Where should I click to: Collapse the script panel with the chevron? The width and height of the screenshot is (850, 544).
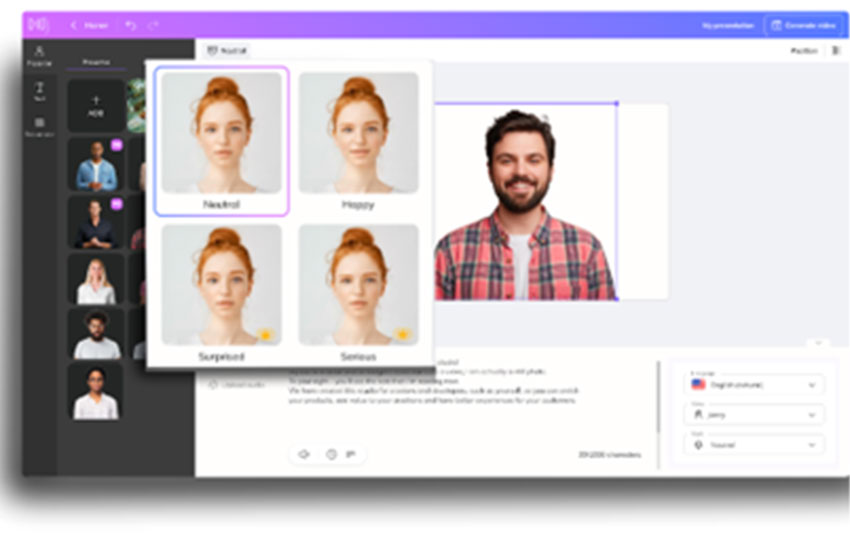[x=818, y=343]
